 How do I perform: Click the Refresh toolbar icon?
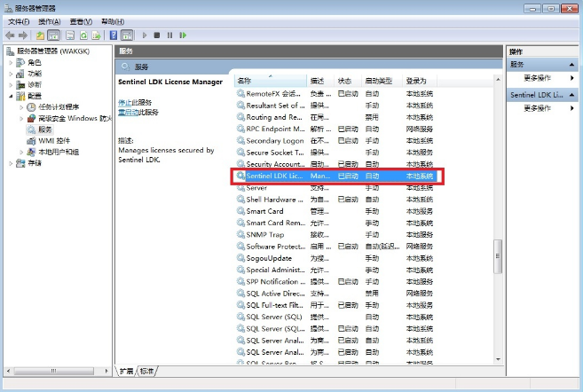(83, 35)
